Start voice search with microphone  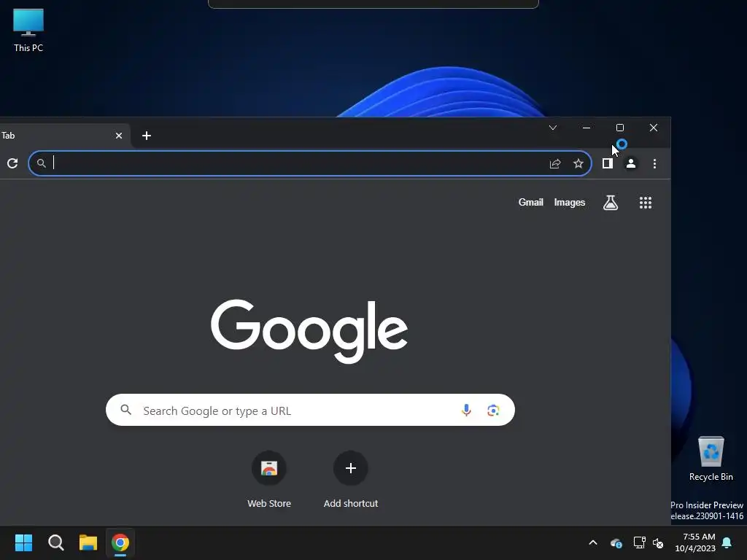pos(466,410)
